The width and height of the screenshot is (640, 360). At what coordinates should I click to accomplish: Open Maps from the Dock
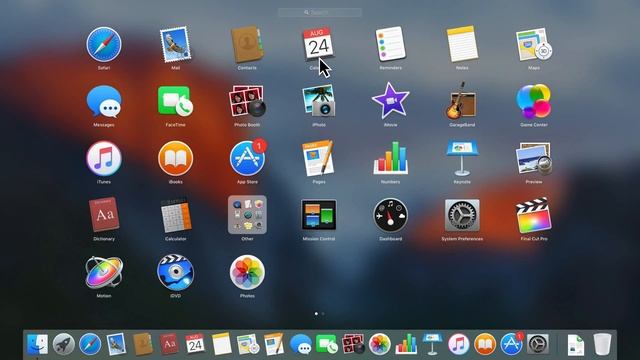[248, 344]
